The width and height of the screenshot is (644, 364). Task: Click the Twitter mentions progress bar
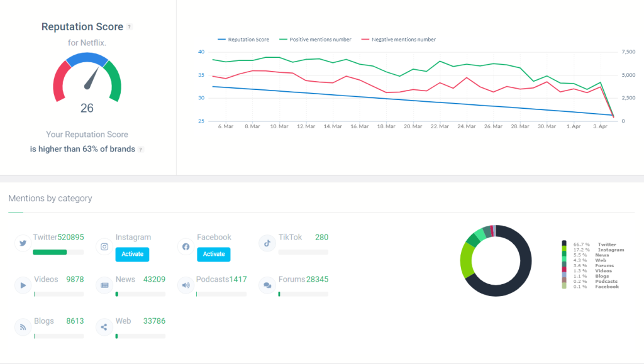[58, 252]
